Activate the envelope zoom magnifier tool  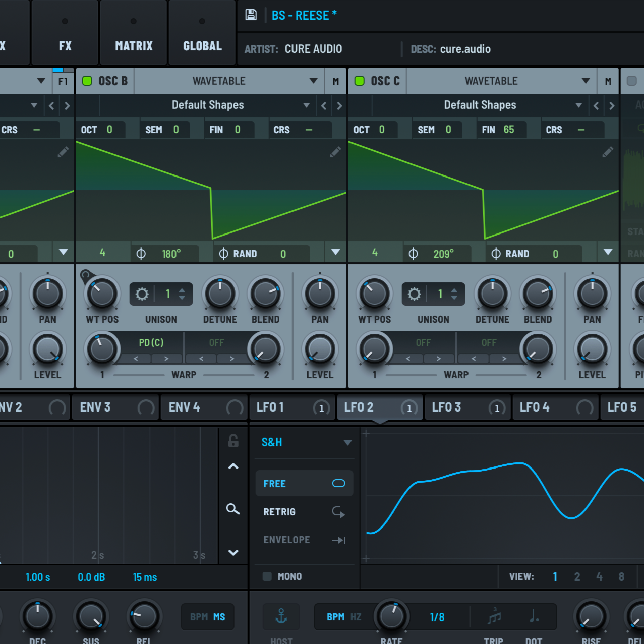[x=232, y=509]
